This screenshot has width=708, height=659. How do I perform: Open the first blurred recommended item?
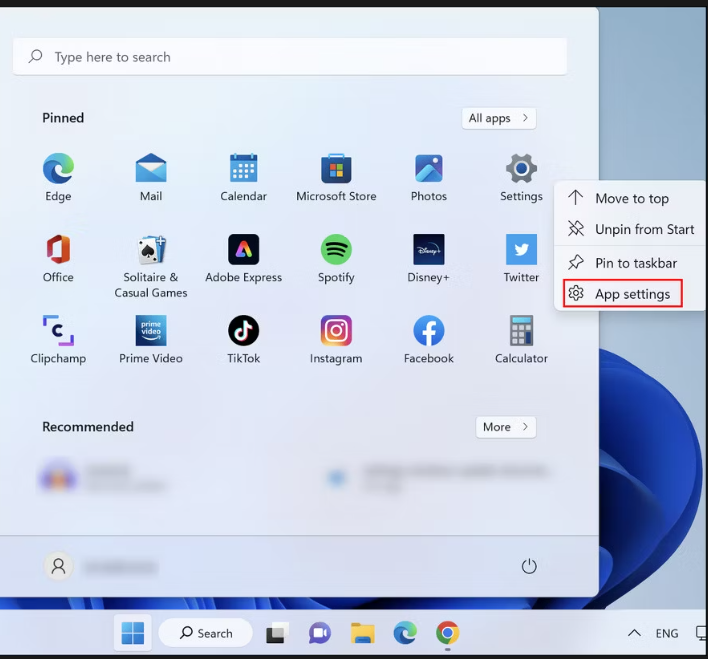pos(104,477)
